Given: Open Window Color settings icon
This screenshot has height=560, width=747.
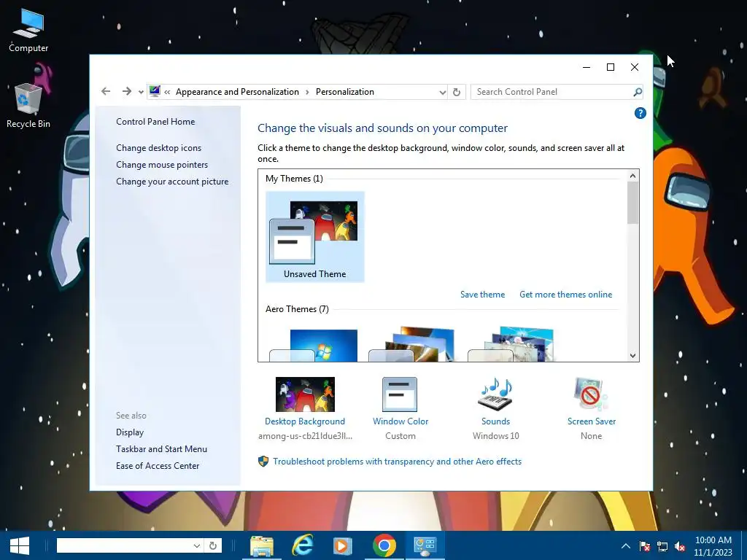Looking at the screenshot, I should coord(400,394).
